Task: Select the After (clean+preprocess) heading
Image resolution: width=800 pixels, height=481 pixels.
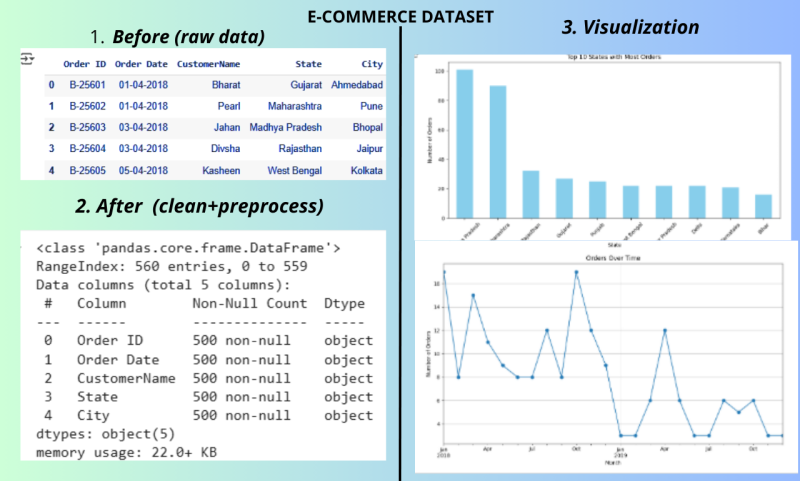Action: tap(199, 207)
